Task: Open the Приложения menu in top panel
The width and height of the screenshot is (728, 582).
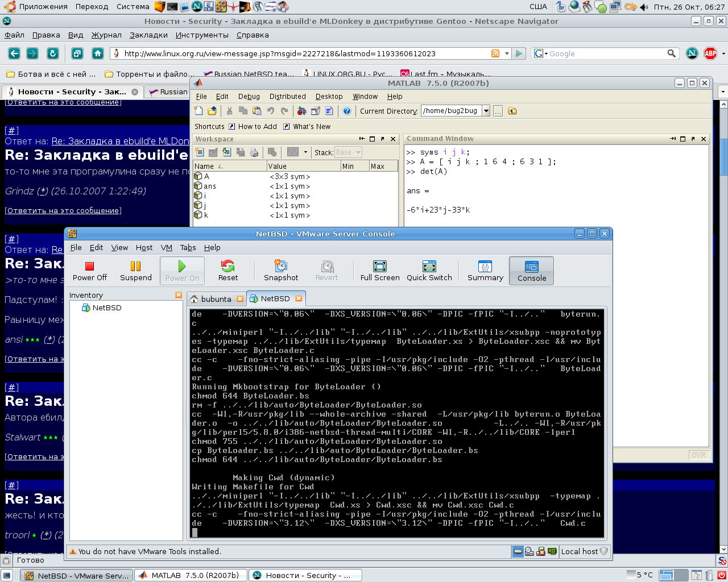Action: pyautogui.click(x=36, y=7)
